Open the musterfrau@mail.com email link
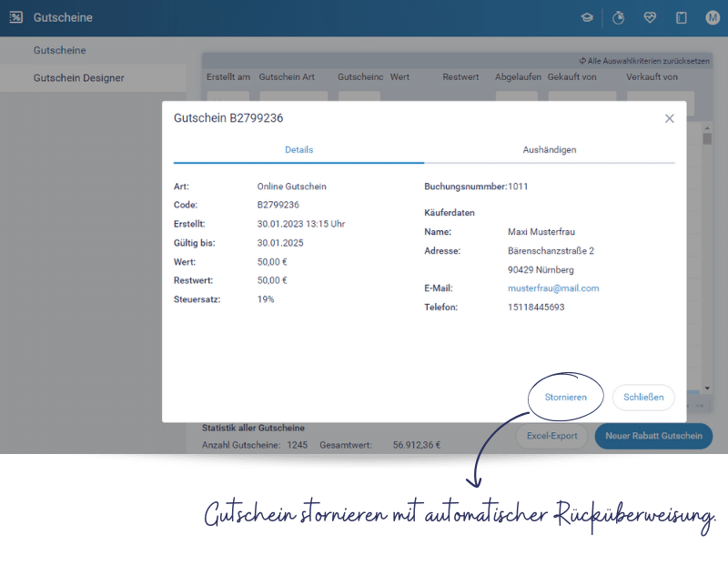 (x=553, y=288)
